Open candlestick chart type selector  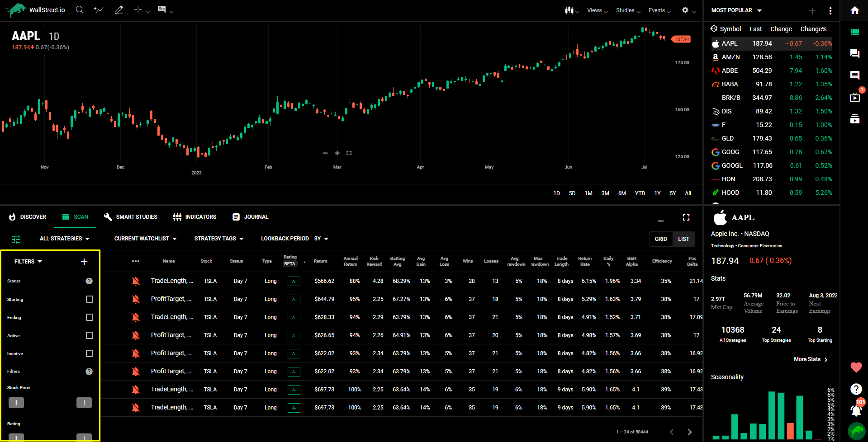coord(569,10)
